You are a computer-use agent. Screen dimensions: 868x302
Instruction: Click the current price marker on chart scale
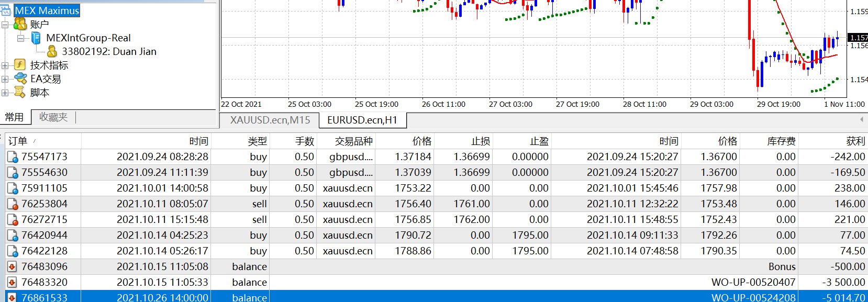point(858,38)
